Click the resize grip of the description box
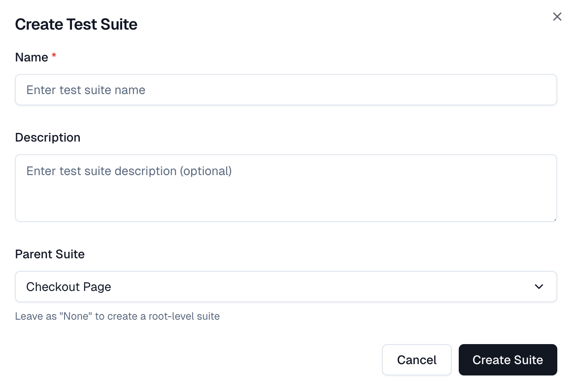Screen dimensions: 573x392 tap(555, 220)
